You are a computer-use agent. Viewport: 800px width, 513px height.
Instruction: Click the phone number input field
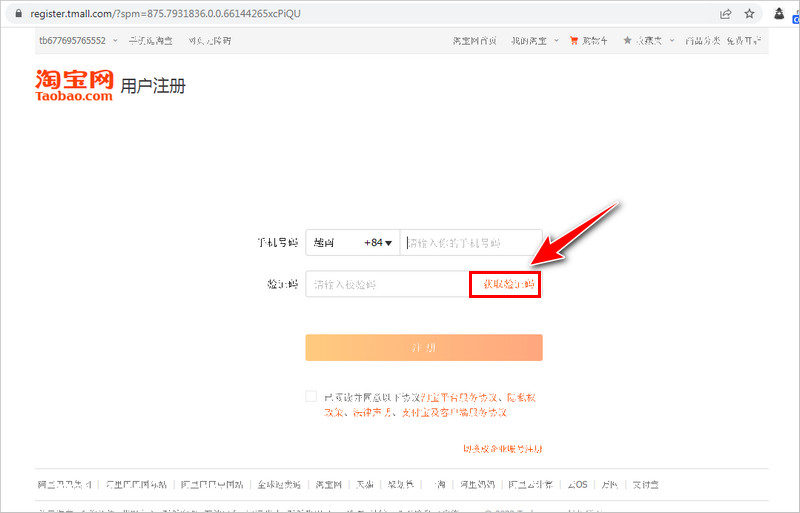(470, 243)
